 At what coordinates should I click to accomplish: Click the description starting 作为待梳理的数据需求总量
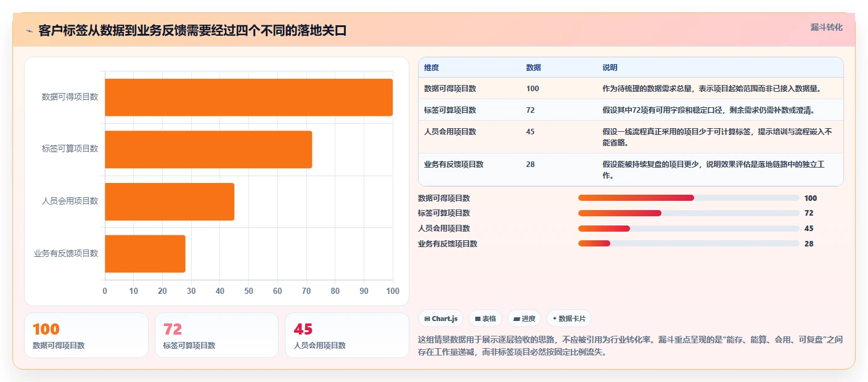pos(711,89)
